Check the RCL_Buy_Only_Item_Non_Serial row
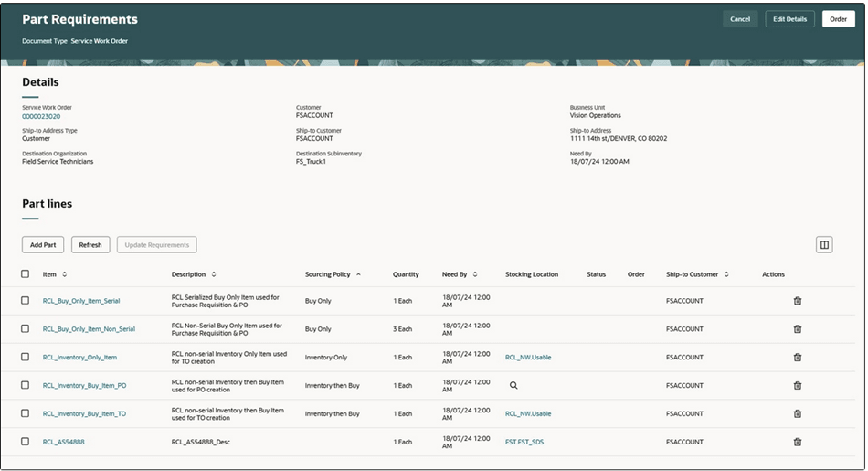 (25, 328)
